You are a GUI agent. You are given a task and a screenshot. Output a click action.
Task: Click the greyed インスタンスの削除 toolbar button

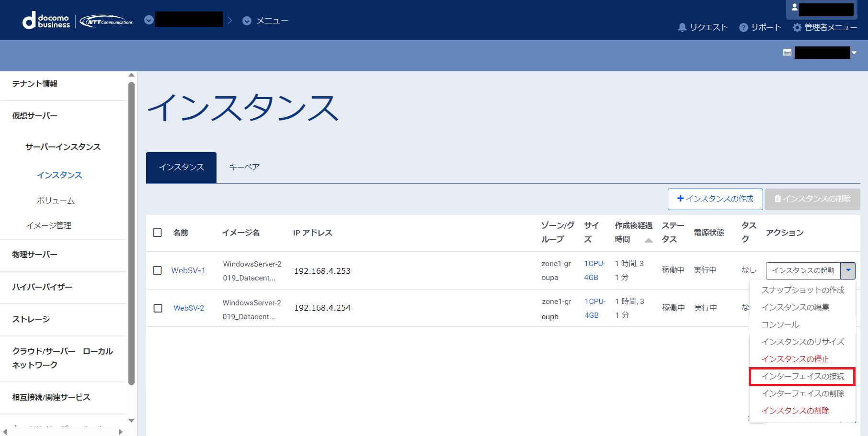[812, 199]
